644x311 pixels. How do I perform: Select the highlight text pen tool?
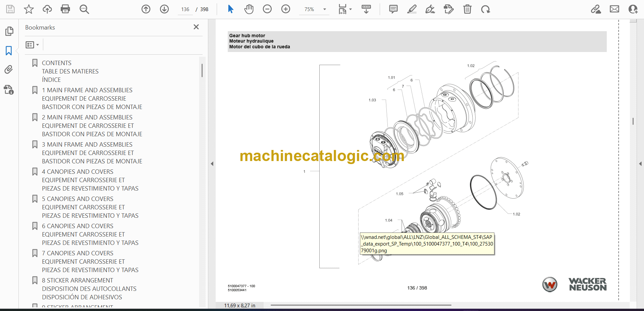tap(412, 9)
